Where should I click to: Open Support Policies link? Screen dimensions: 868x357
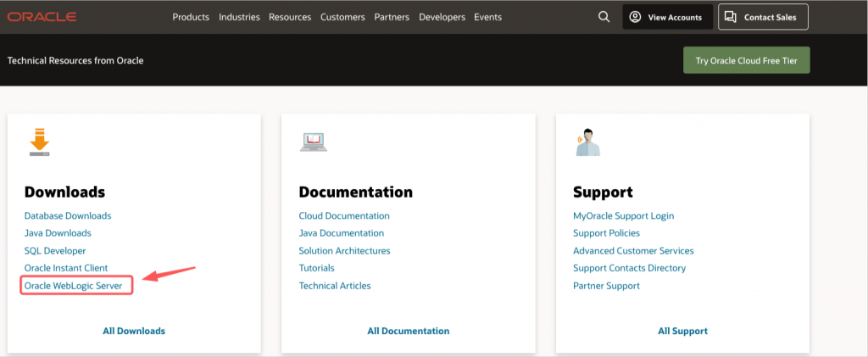[606, 233]
